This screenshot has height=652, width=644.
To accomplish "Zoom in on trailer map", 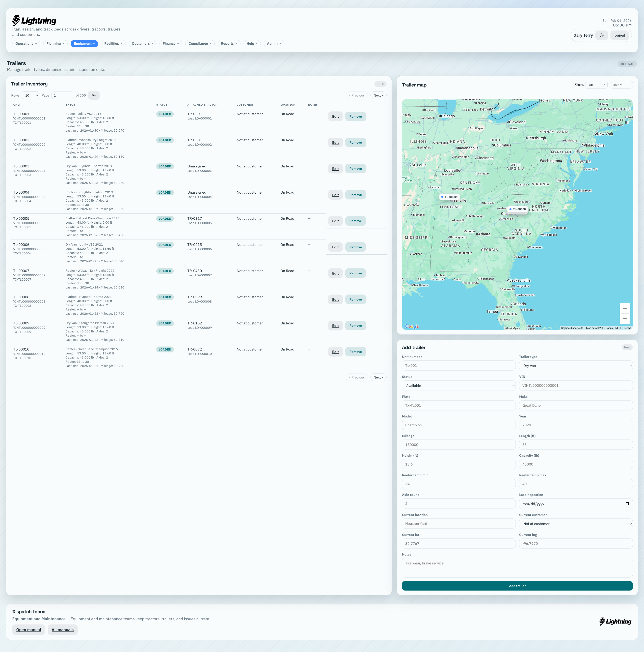I will tap(625, 308).
